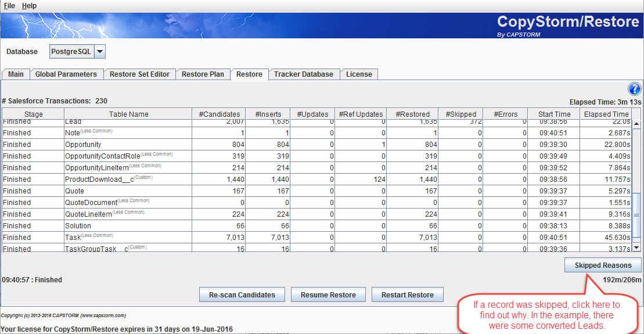The height and width of the screenshot is (334, 644).
Task: Click the #Inserts column header
Action: tap(268, 114)
